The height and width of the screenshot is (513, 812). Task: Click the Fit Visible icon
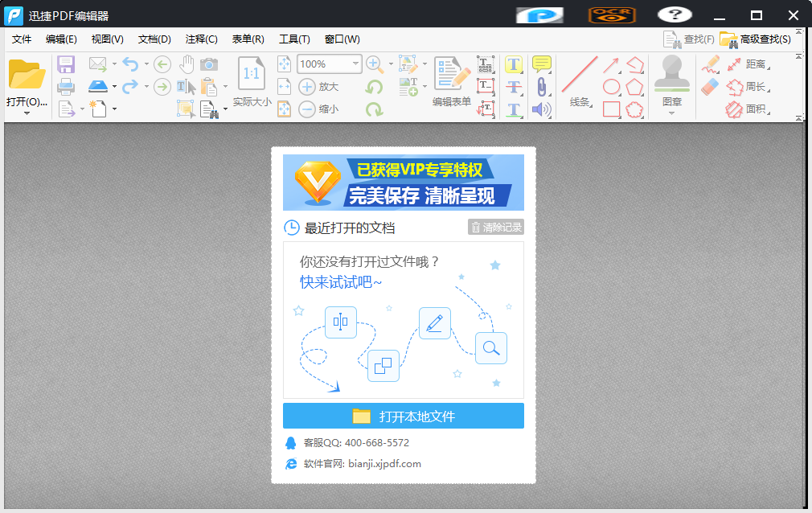[x=284, y=109]
